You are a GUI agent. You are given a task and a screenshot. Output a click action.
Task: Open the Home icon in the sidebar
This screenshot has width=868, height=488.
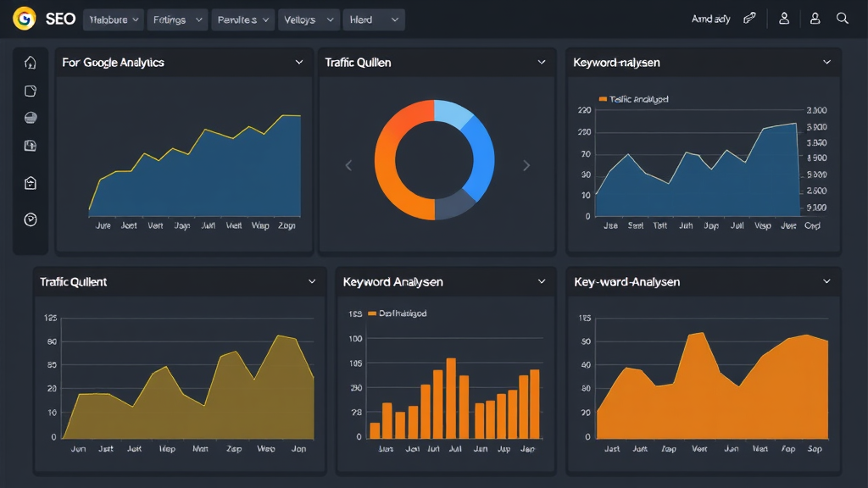(x=30, y=62)
